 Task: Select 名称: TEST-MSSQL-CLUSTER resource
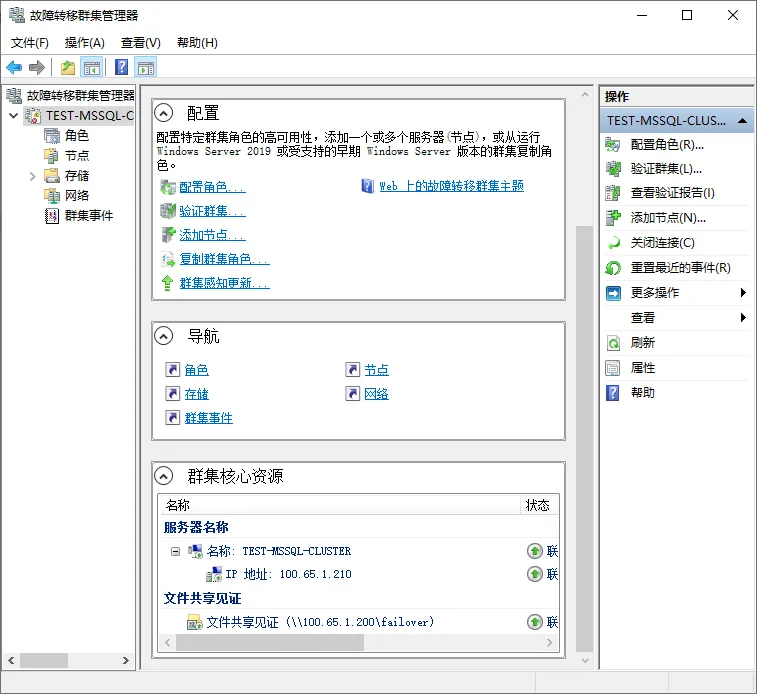click(x=279, y=551)
